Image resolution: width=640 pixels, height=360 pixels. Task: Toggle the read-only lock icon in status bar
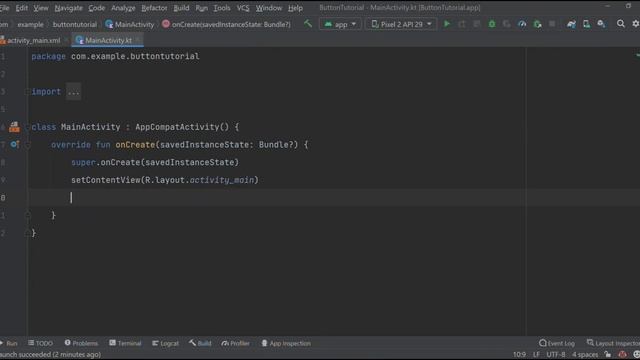(608, 354)
